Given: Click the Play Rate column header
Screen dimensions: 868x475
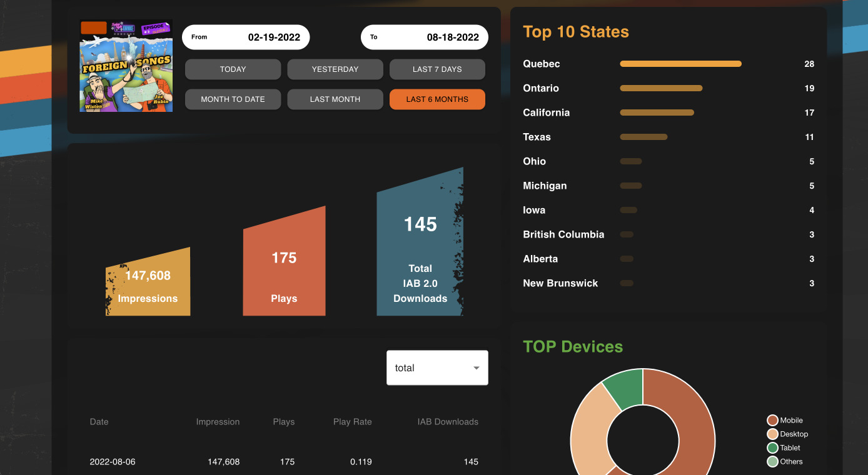Looking at the screenshot, I should 353,422.
